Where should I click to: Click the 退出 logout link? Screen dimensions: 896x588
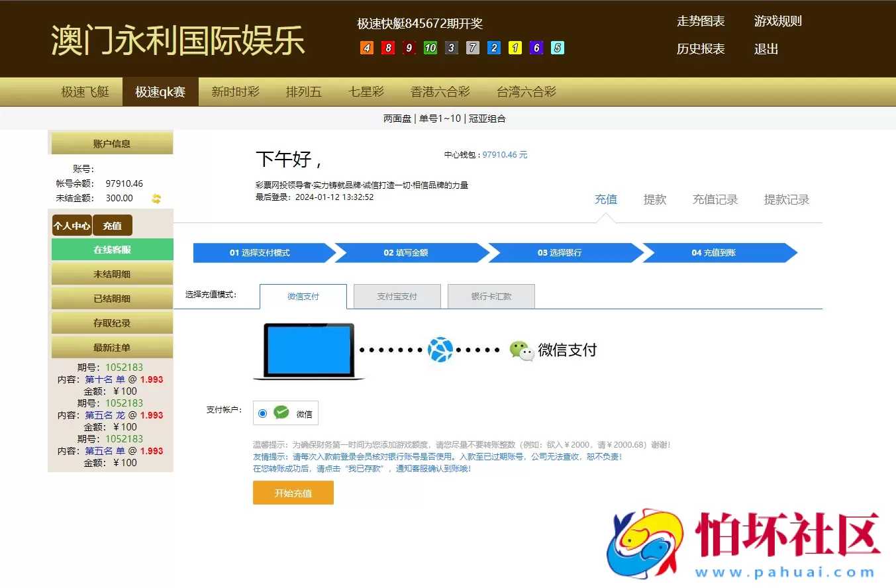(x=766, y=48)
